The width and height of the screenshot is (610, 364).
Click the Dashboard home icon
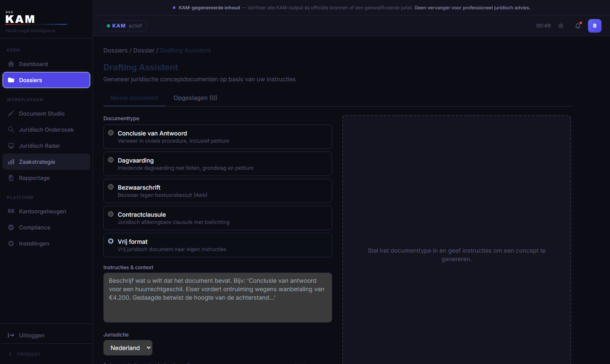pos(11,64)
